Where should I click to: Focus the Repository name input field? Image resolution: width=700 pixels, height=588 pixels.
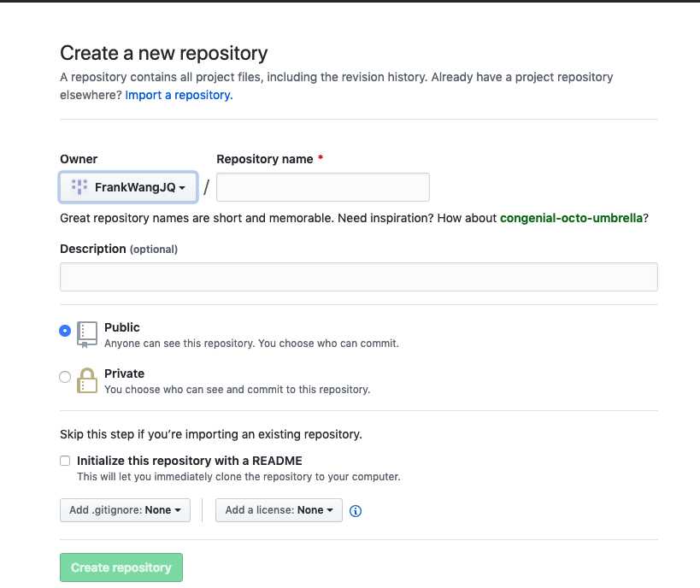(323, 187)
